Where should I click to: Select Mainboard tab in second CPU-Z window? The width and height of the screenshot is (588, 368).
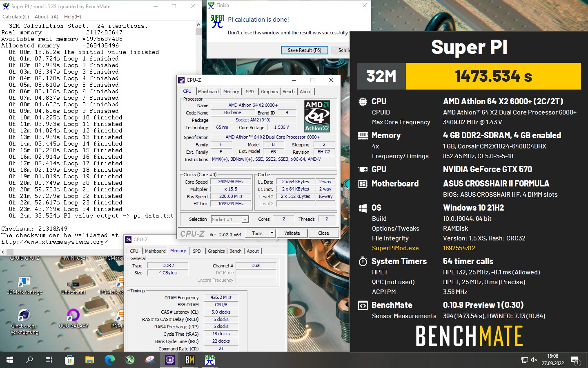click(x=155, y=251)
